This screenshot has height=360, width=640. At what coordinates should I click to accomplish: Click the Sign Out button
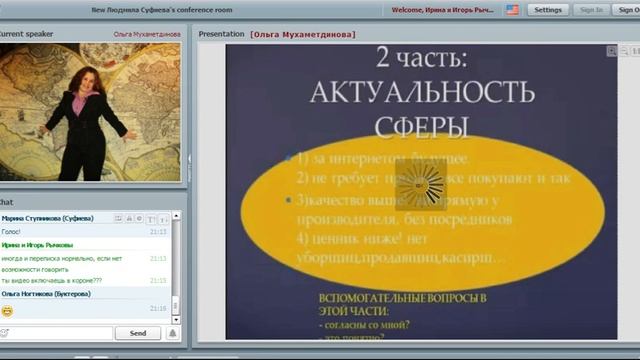[x=627, y=10]
